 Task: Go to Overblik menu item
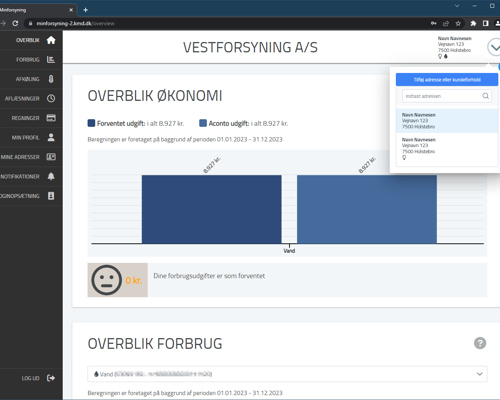[x=28, y=40]
